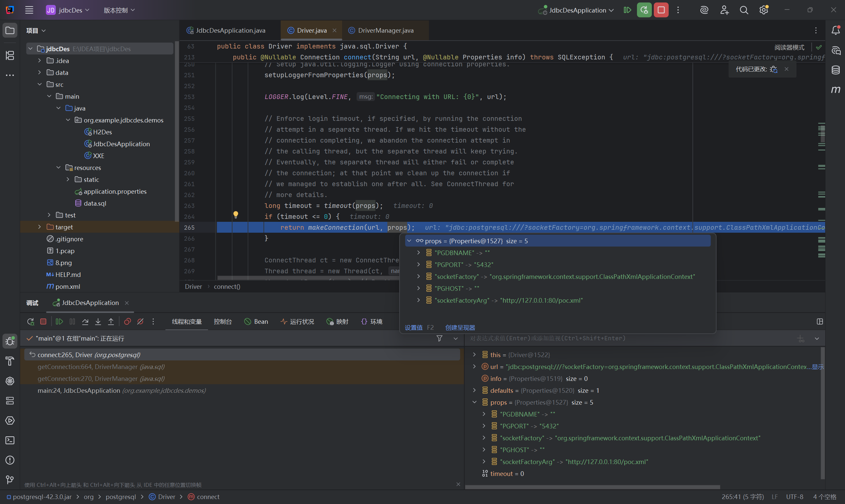Click the 创建呈现器 link
The width and height of the screenshot is (845, 504).
[x=460, y=328]
